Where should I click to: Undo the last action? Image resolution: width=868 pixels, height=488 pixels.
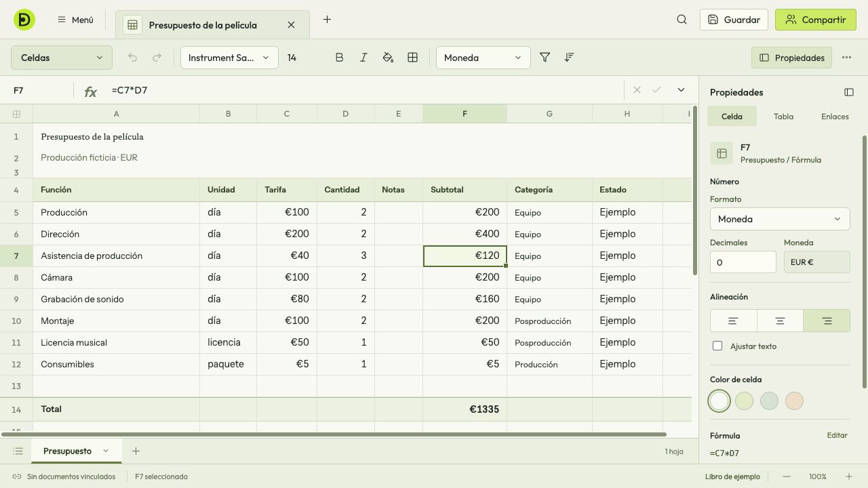point(133,58)
